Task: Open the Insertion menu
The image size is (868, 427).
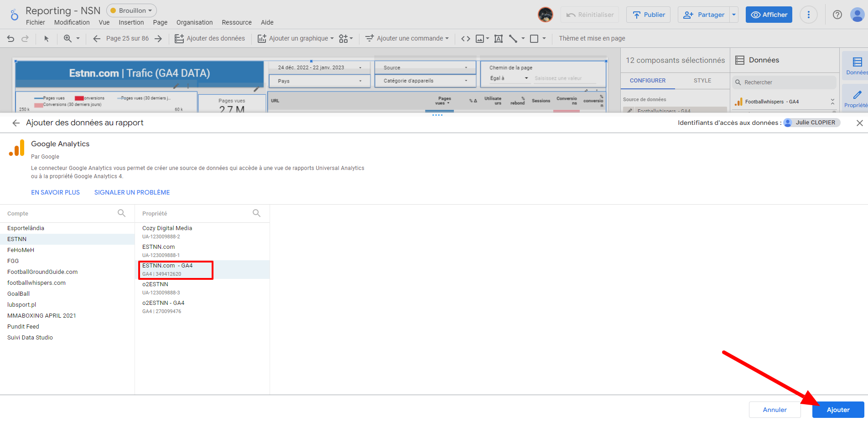Action: pos(131,22)
